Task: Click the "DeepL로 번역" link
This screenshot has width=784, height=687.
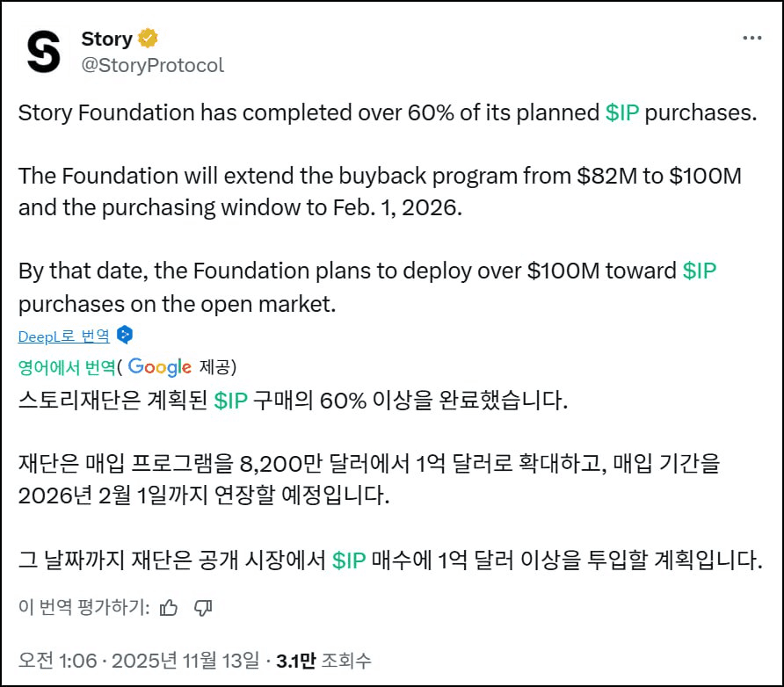Action: pos(64,336)
